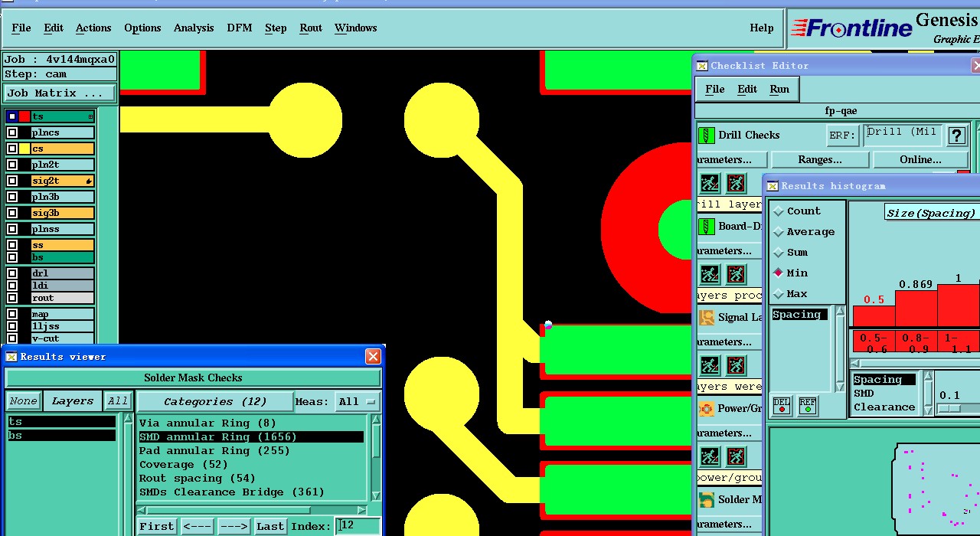Click the 0.1 slider in Results histogram

coord(949,408)
